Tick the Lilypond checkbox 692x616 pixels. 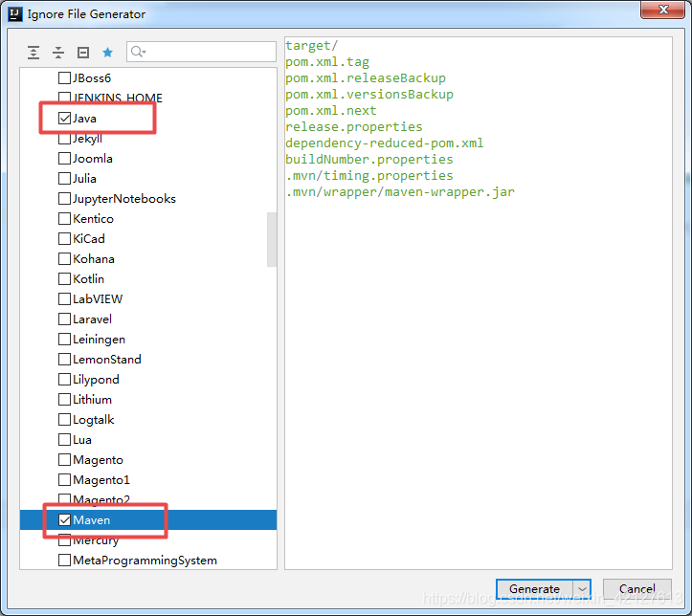point(64,379)
